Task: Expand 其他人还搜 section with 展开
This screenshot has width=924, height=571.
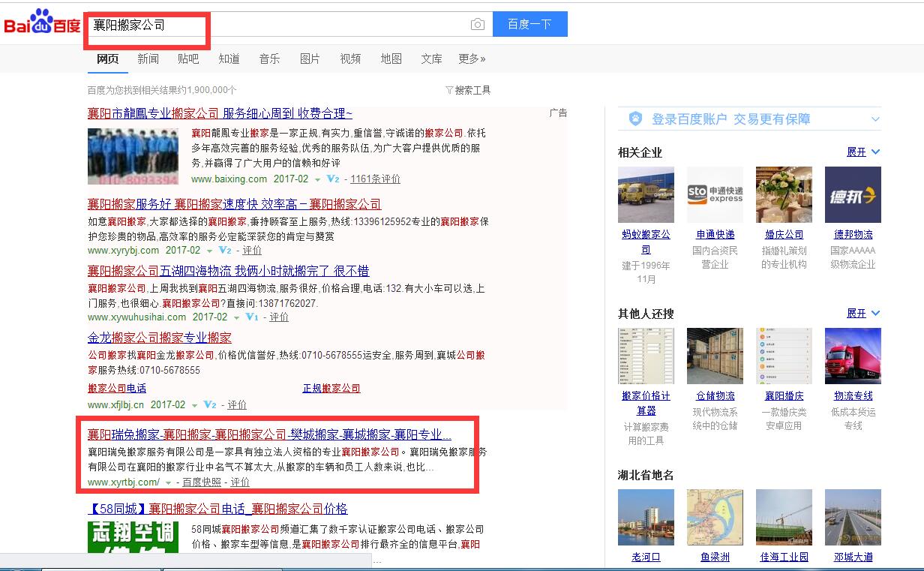Action: (862, 314)
